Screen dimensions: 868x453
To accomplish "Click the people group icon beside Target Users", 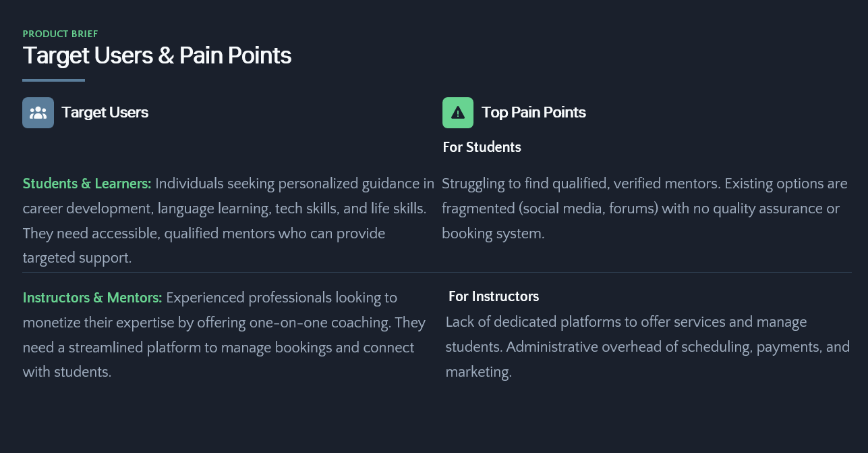I will 38,113.
